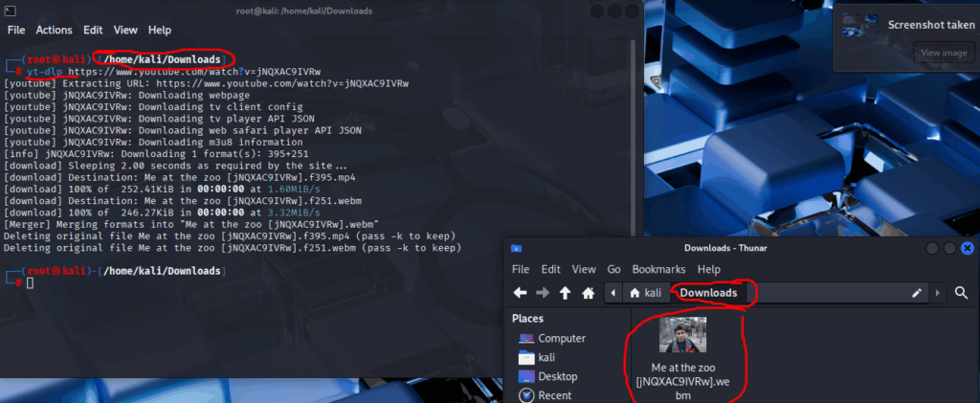
Task: Click the terminal icon in the terminal title bar
Action: pyautogui.click(x=11, y=11)
